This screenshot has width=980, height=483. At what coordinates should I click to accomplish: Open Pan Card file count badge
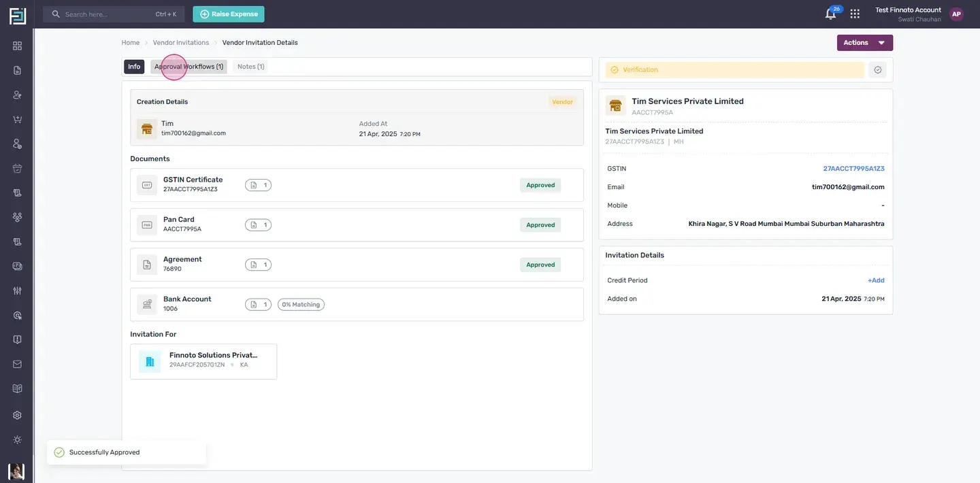coord(258,225)
